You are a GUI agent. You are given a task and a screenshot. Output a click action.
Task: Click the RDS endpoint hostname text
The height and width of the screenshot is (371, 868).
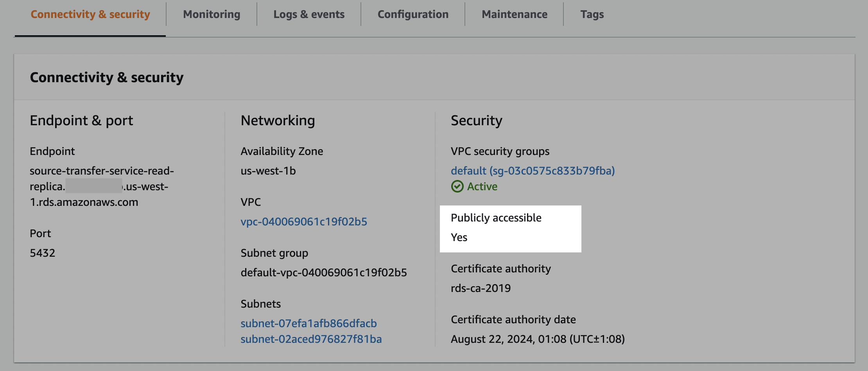click(x=102, y=186)
